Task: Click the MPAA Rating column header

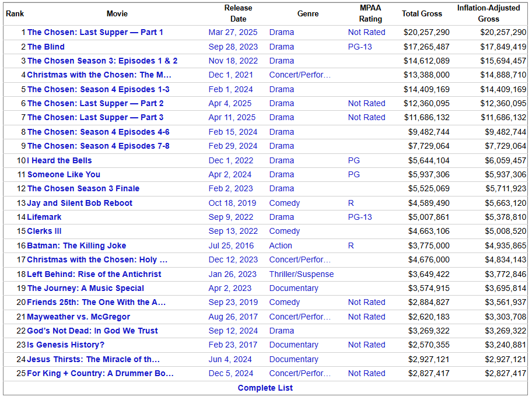Action: [x=370, y=13]
